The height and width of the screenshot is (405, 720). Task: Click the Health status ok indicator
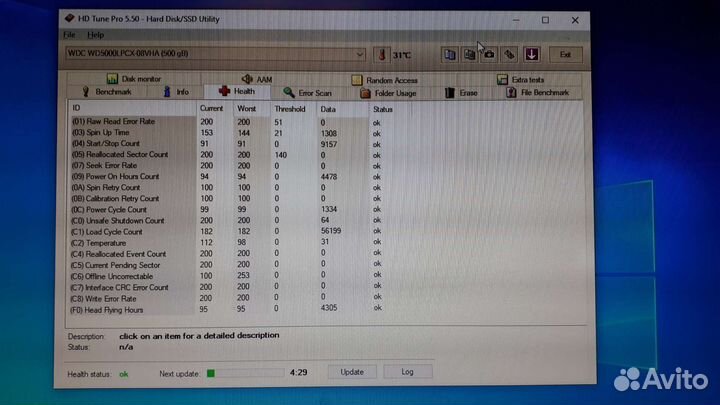[124, 374]
